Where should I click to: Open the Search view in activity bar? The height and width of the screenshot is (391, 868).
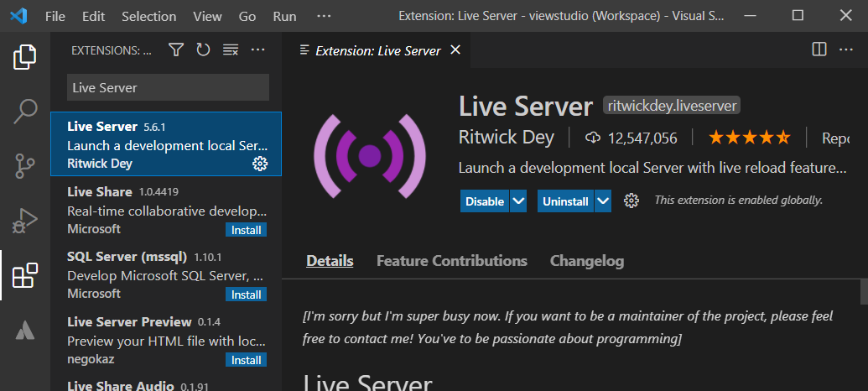25,112
